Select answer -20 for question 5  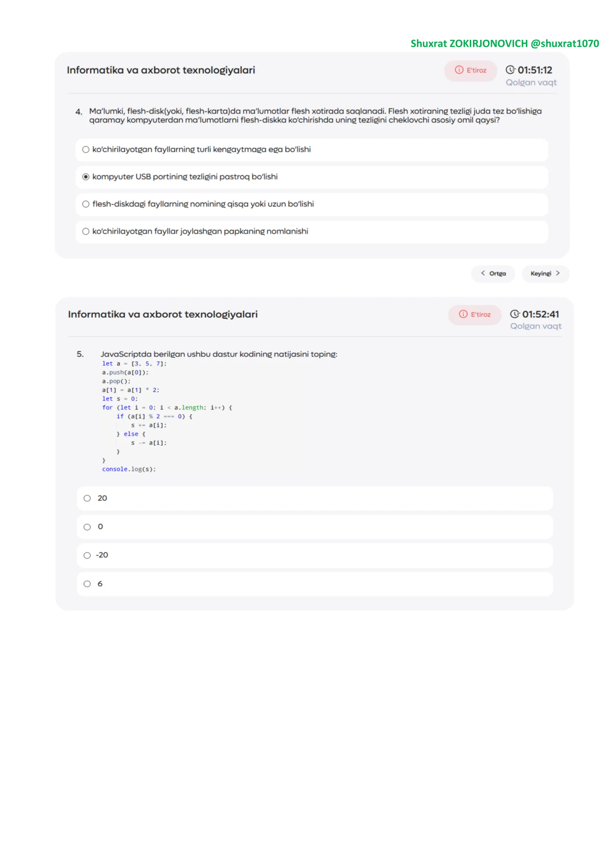coord(315,555)
